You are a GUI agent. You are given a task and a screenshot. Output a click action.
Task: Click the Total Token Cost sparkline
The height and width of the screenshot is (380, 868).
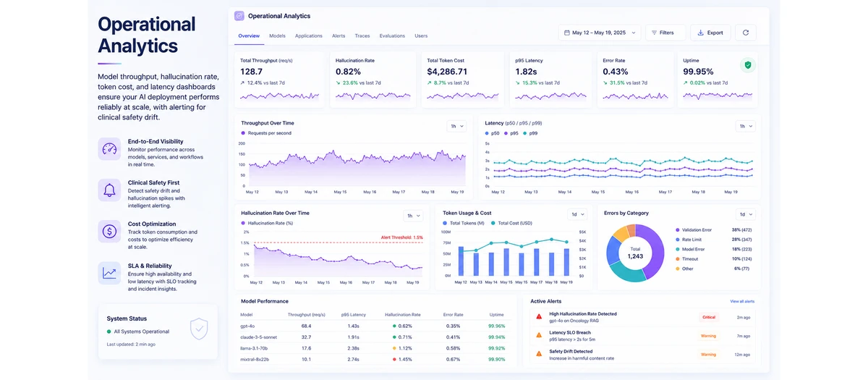point(462,96)
